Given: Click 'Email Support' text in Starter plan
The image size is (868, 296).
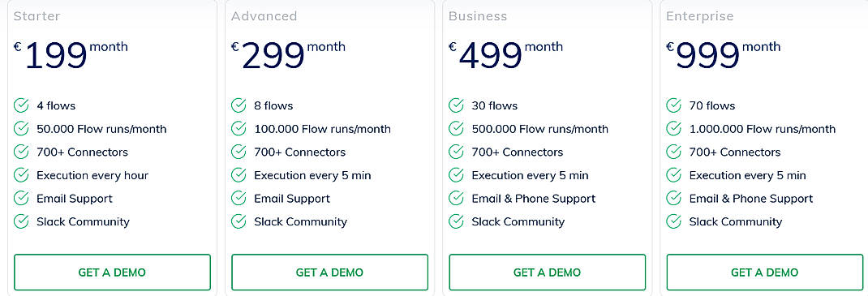Looking at the screenshot, I should pyautogui.click(x=74, y=199).
